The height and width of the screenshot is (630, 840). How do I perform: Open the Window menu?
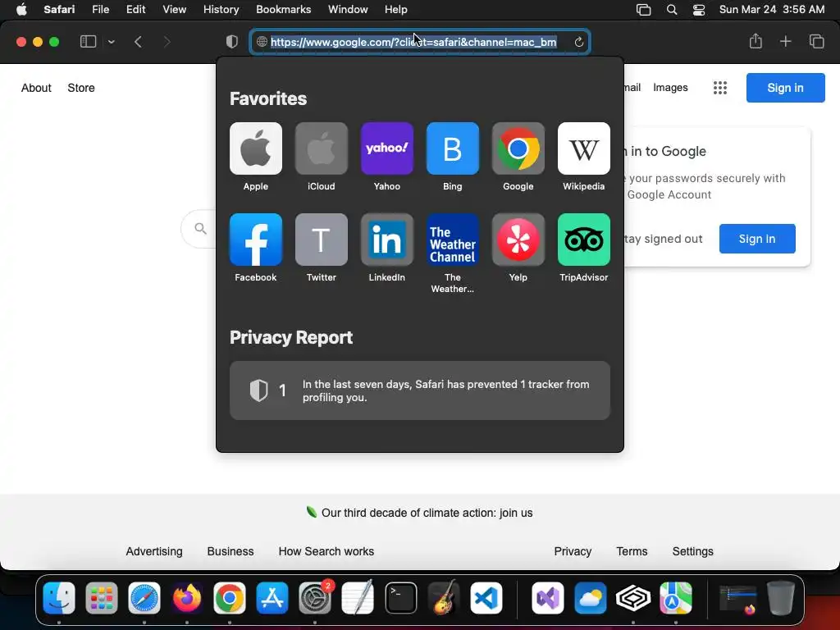(x=348, y=10)
